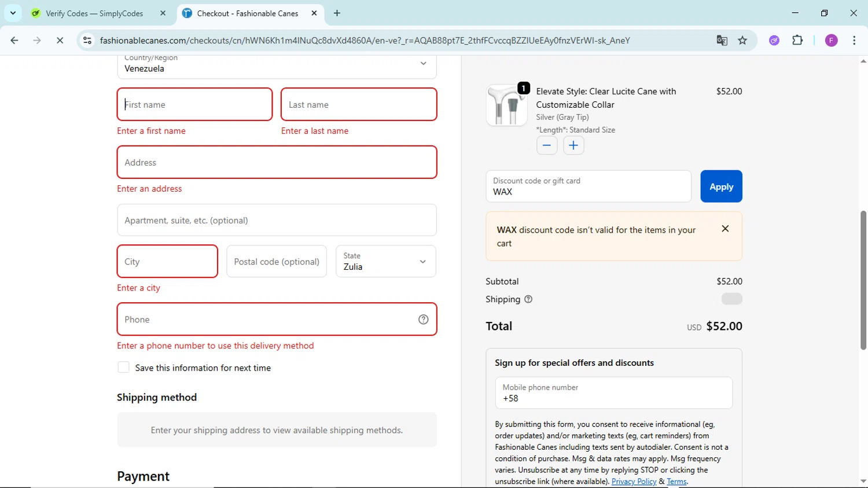Stop loading the page
868x488 pixels.
coord(60,41)
